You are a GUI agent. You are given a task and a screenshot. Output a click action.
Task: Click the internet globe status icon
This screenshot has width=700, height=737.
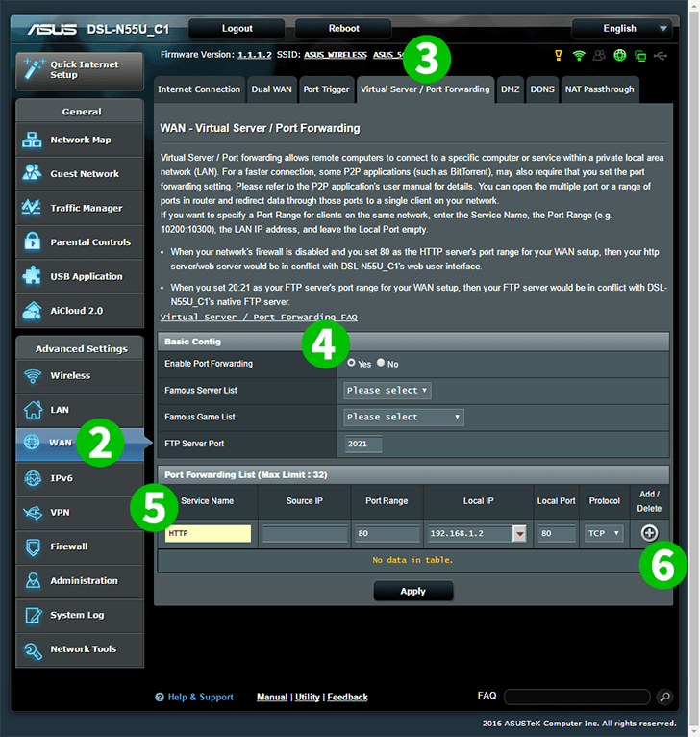coord(619,56)
